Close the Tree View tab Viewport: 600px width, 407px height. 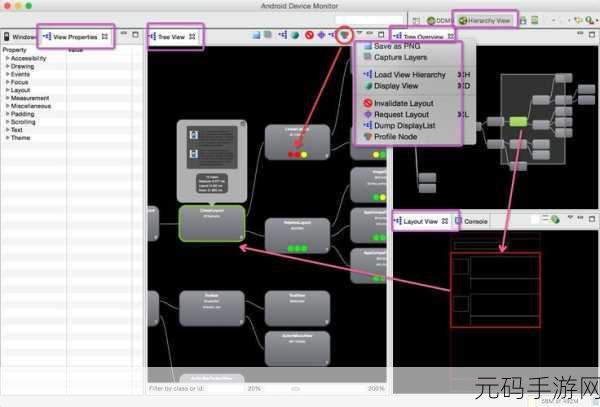192,37
